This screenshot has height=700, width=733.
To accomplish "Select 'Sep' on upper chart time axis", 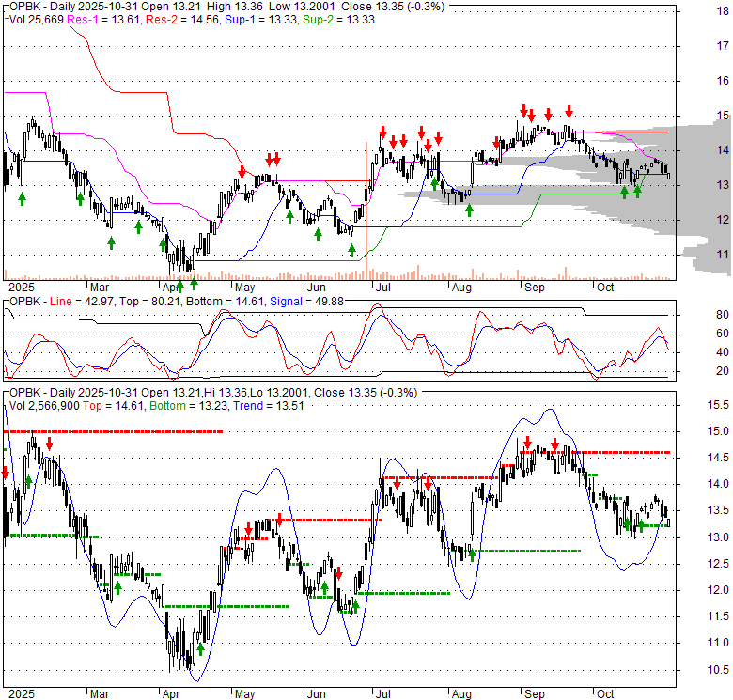I will (x=535, y=288).
